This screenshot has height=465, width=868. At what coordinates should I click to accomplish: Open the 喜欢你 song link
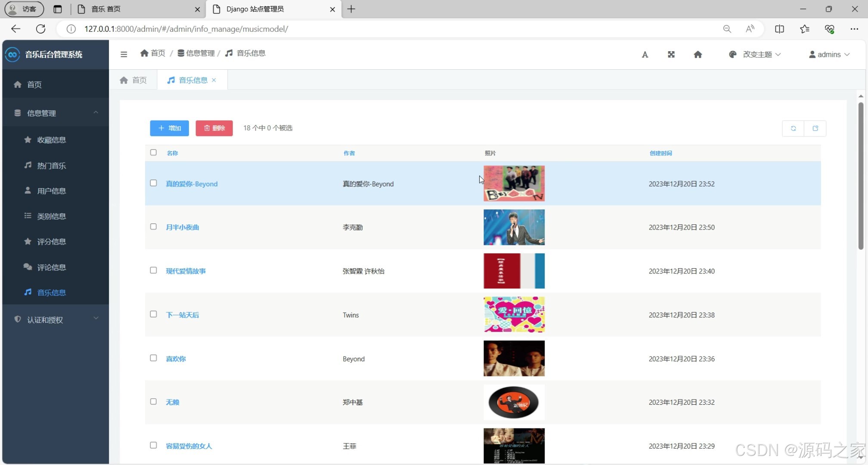(176, 359)
